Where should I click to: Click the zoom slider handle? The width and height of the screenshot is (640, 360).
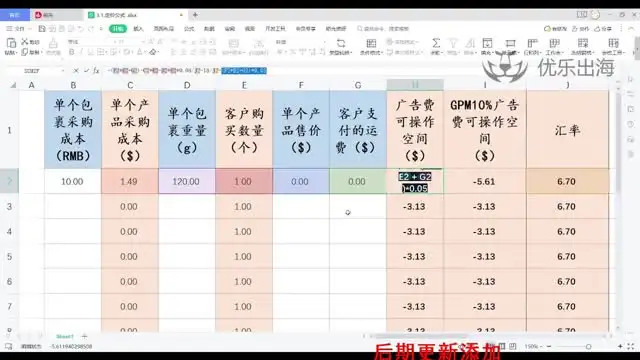click(x=588, y=347)
